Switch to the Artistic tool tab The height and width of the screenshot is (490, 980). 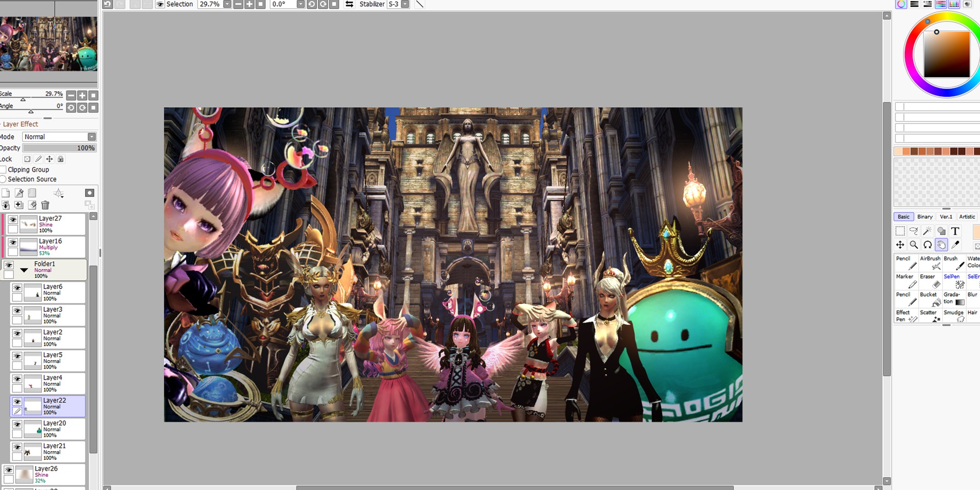(967, 217)
